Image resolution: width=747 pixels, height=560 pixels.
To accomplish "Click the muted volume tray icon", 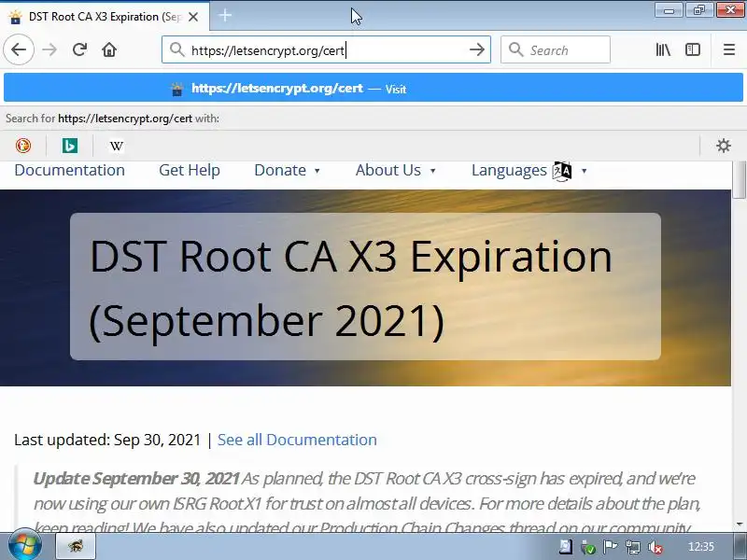I will (x=656, y=547).
